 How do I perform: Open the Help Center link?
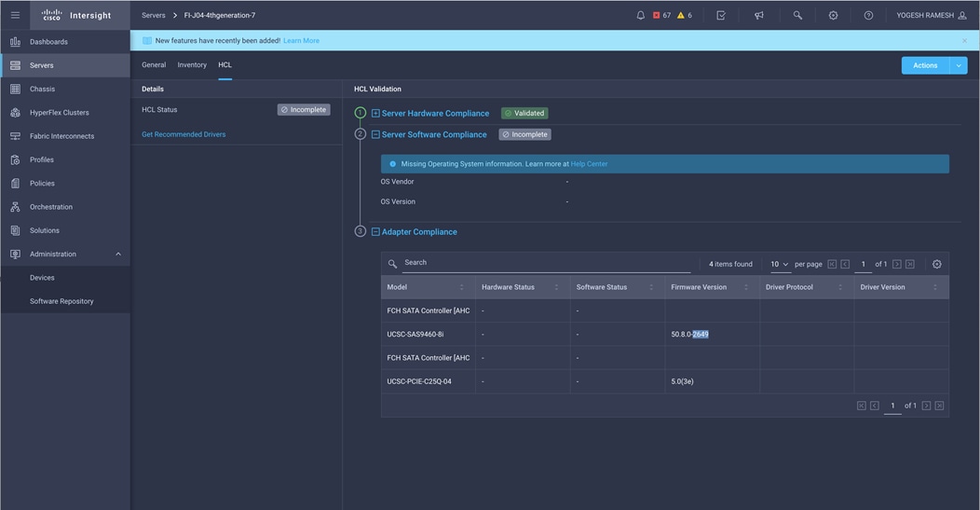point(589,164)
